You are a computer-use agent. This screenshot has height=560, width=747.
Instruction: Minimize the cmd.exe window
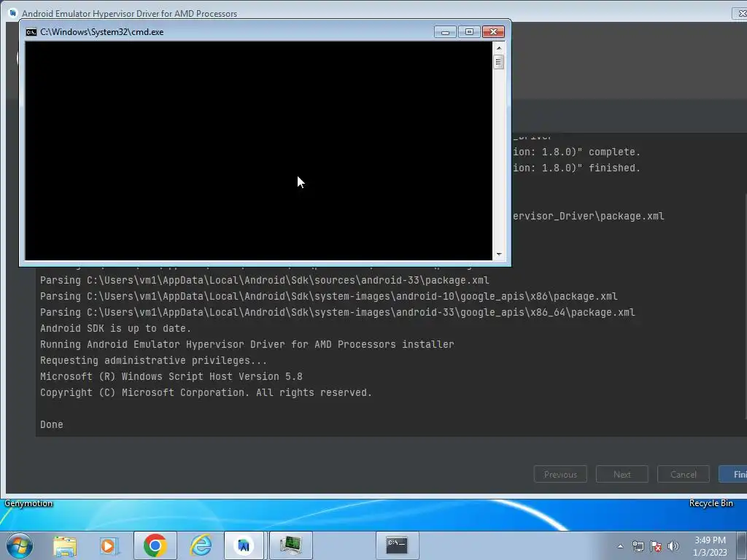pos(445,32)
